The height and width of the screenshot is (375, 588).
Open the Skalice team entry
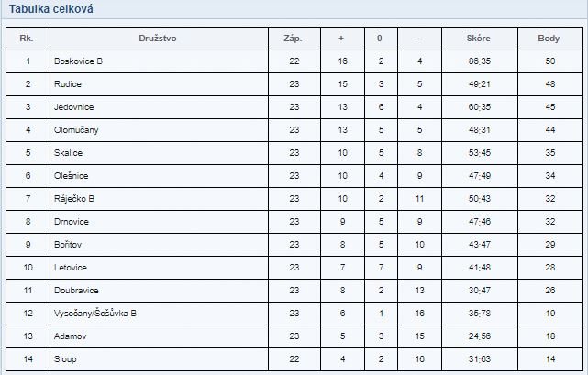pos(69,153)
